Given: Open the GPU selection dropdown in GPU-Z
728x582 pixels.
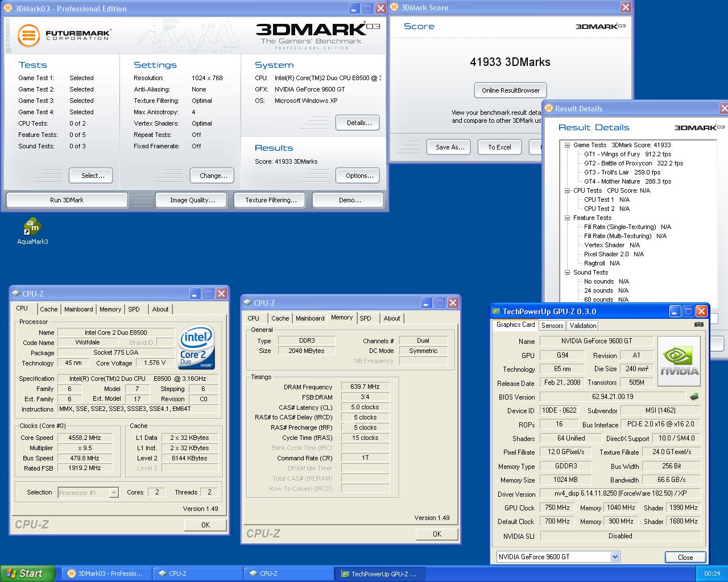Looking at the screenshot, I should 615,557.
